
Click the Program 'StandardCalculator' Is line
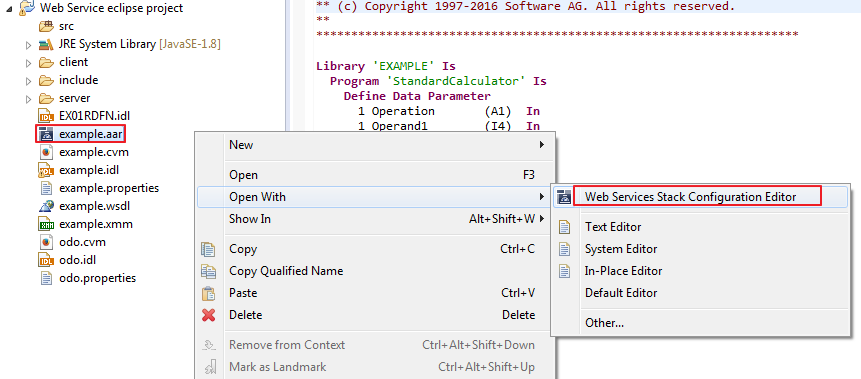[x=438, y=81]
